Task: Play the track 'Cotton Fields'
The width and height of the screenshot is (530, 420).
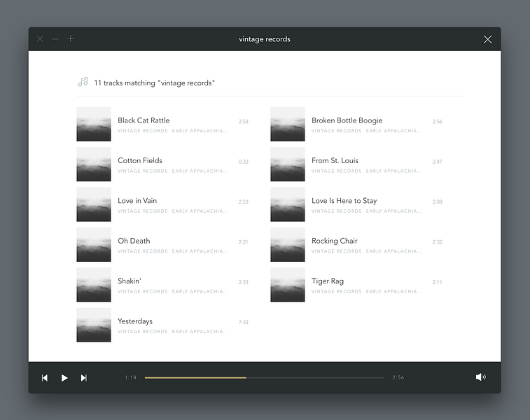Action: (x=140, y=160)
